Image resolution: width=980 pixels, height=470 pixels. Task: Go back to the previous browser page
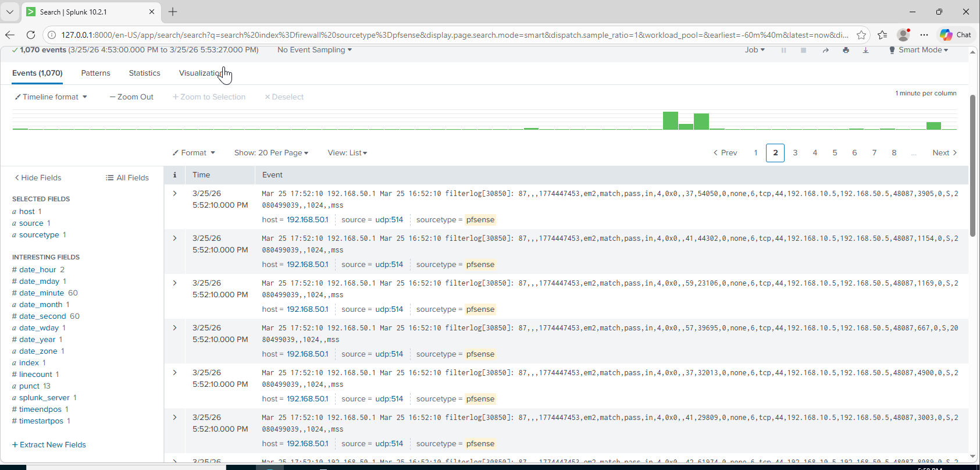coord(10,35)
